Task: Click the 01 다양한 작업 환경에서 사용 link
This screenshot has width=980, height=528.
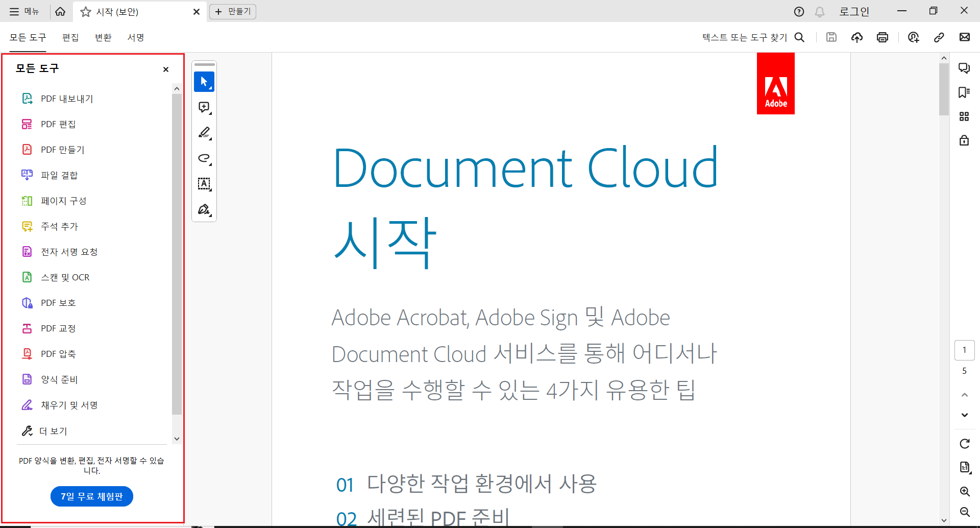Action: coord(467,484)
